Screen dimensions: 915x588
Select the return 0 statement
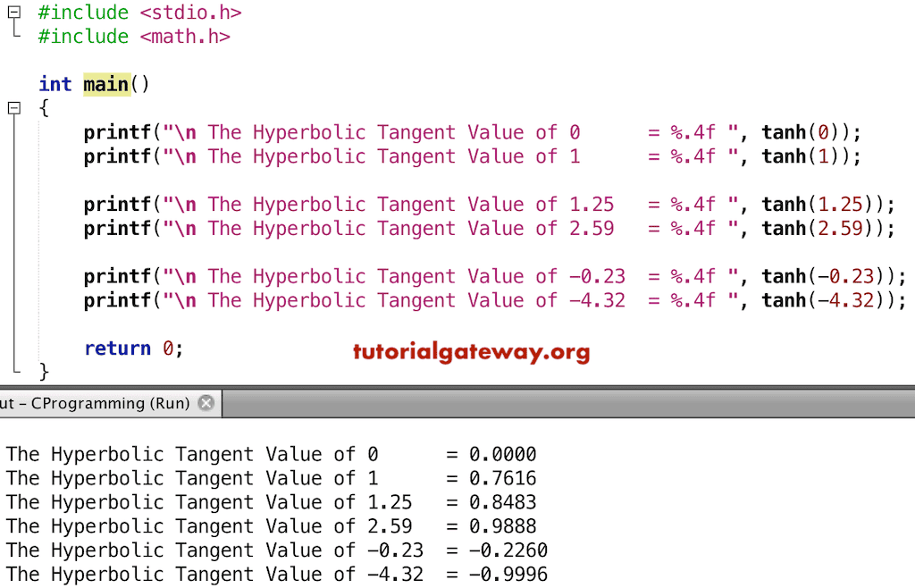[x=130, y=348]
